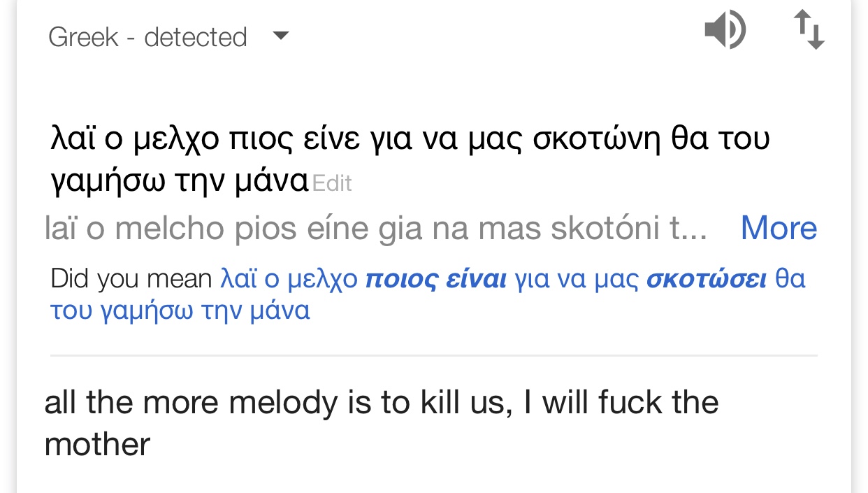Viewport: 868px width, 493px height.
Task: Expand the transliteration with More
Action: tap(779, 228)
